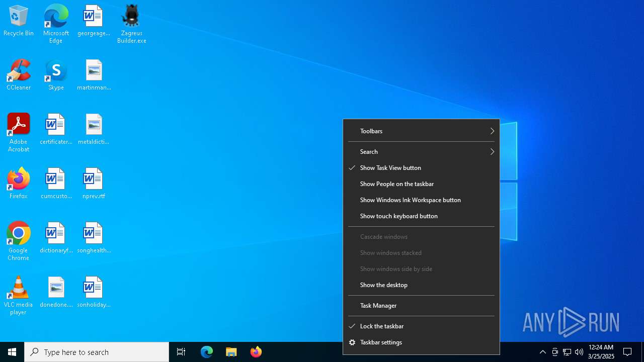Screen dimensions: 644x362
Task: Open the Action Center notifications icon
Action: tap(628, 352)
